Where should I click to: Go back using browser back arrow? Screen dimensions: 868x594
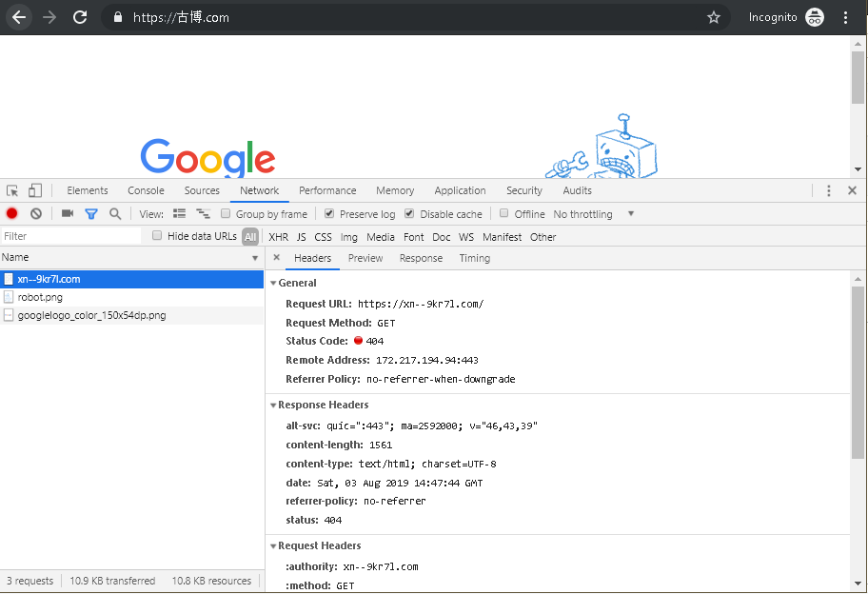[19, 17]
